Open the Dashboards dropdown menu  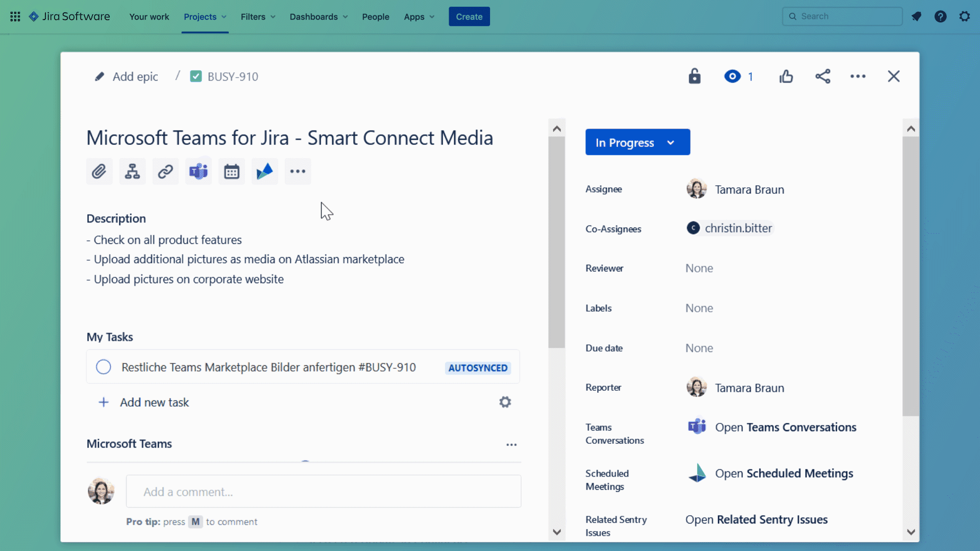point(318,17)
